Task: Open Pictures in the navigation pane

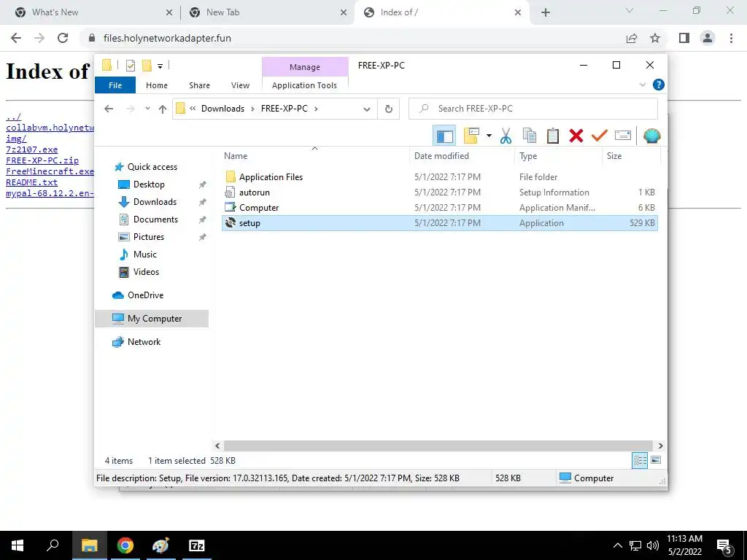Action: coord(148,237)
